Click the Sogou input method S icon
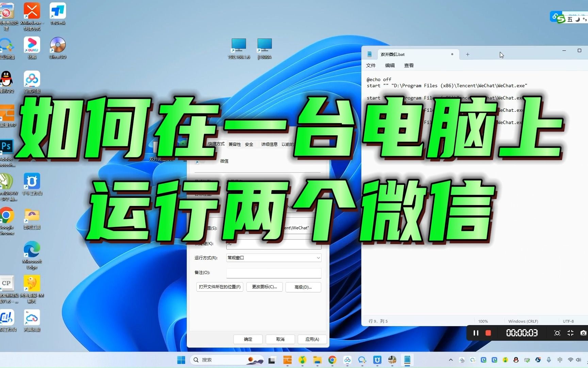The image size is (588, 368). (561, 19)
